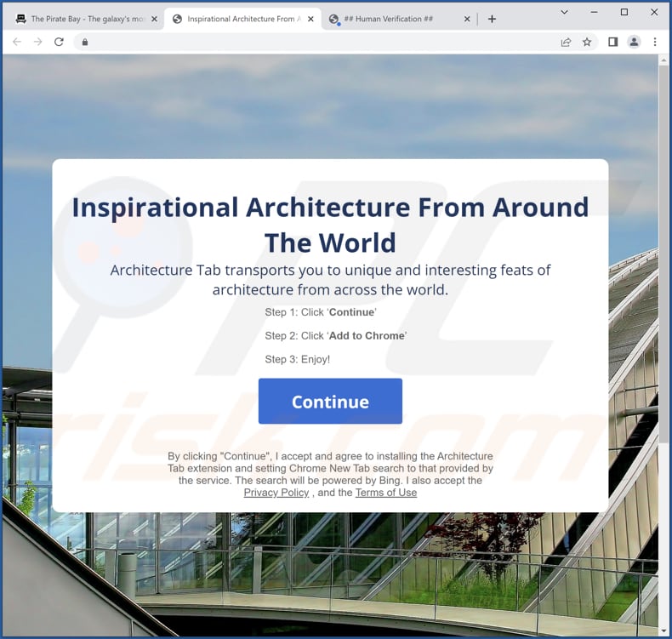Click the 'Step 3: Enjoy!' text
672x639 pixels.
point(298,359)
